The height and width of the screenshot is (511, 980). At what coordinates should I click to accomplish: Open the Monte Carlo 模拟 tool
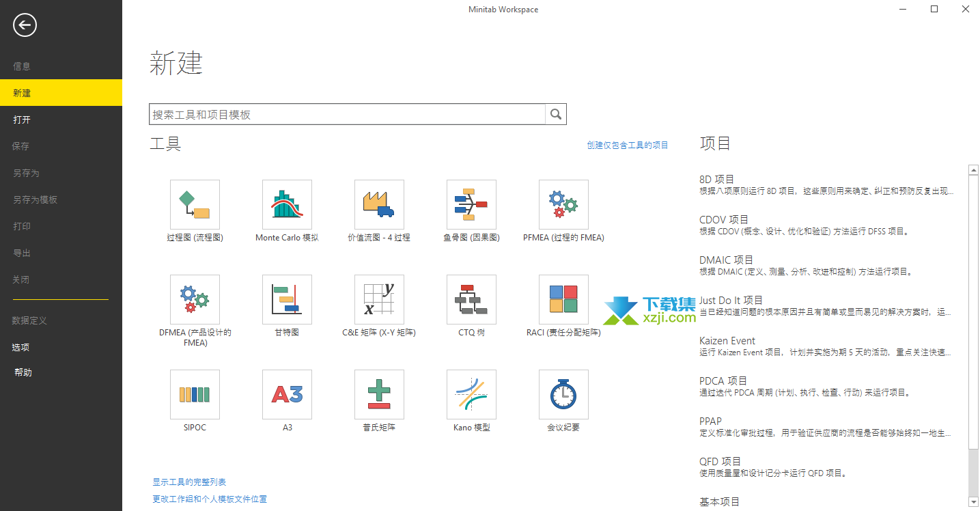click(286, 204)
